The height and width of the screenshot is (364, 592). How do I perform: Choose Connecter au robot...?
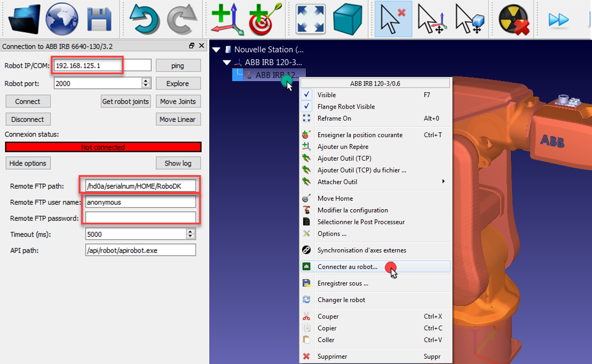(x=376, y=266)
